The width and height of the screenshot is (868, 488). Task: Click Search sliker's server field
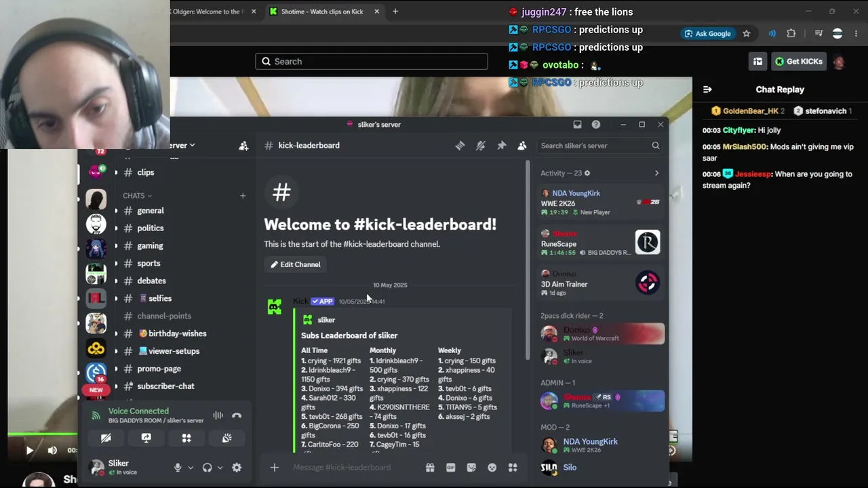tap(600, 145)
